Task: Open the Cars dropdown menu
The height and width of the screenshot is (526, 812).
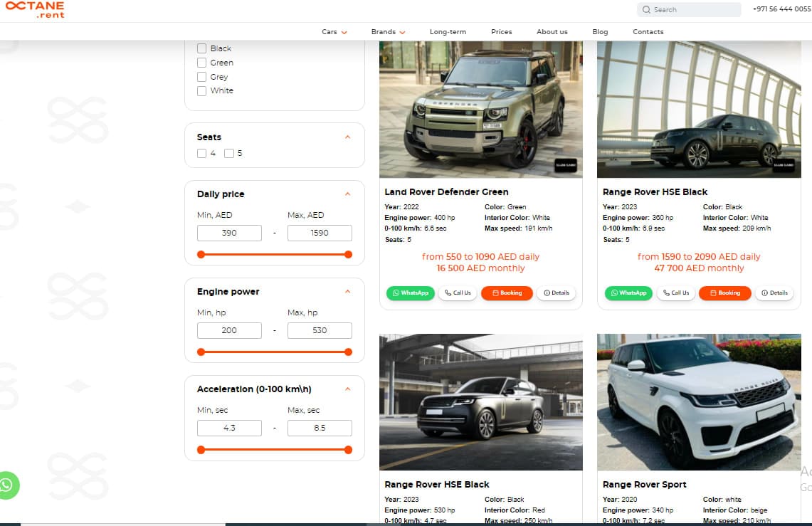Action: coord(334,31)
